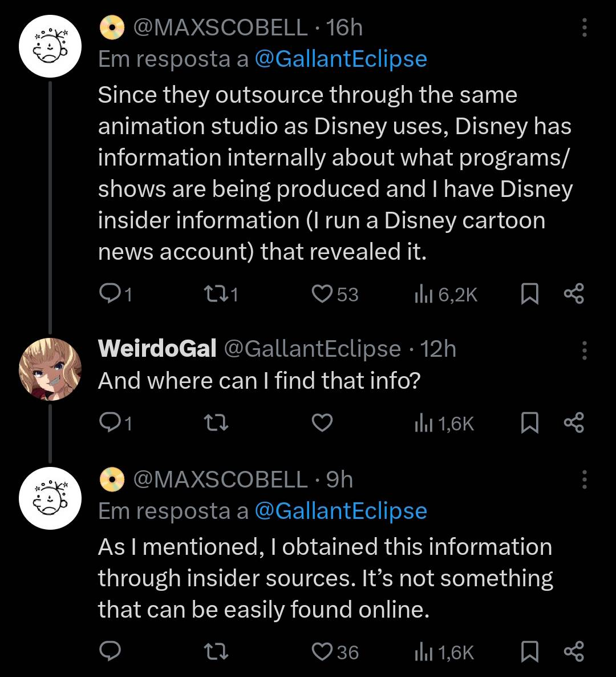
Task: Open @GallantEclipse mention in the 9h tweet
Action: [x=341, y=511]
